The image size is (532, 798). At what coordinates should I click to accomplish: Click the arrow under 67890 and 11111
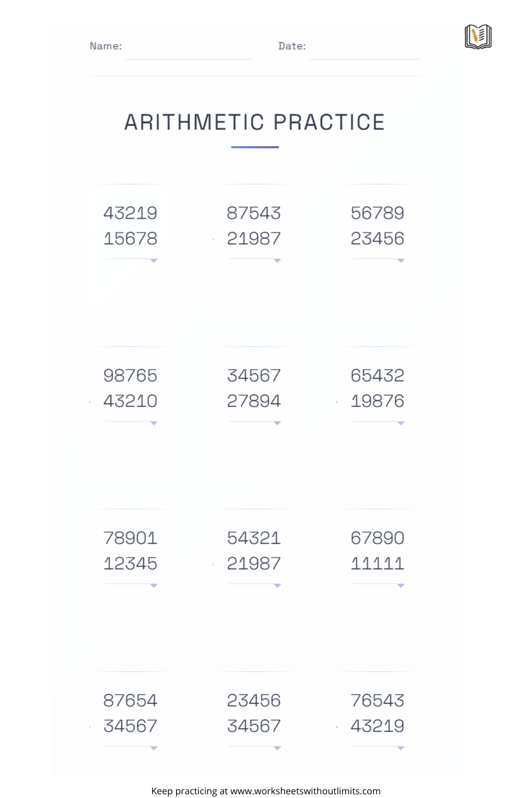click(x=401, y=586)
